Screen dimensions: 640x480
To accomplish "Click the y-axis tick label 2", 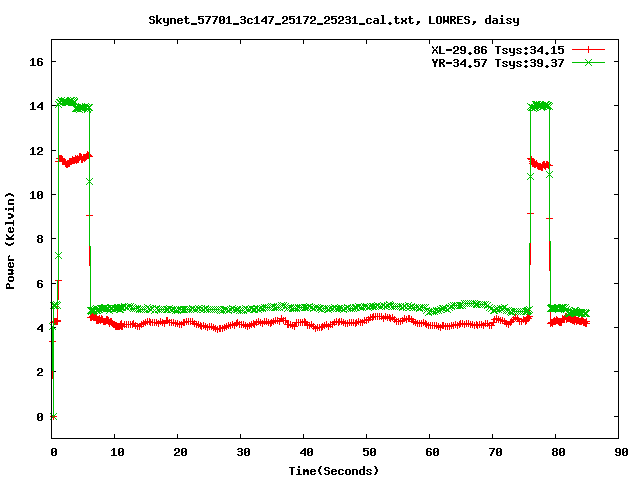I will pos(40,372).
